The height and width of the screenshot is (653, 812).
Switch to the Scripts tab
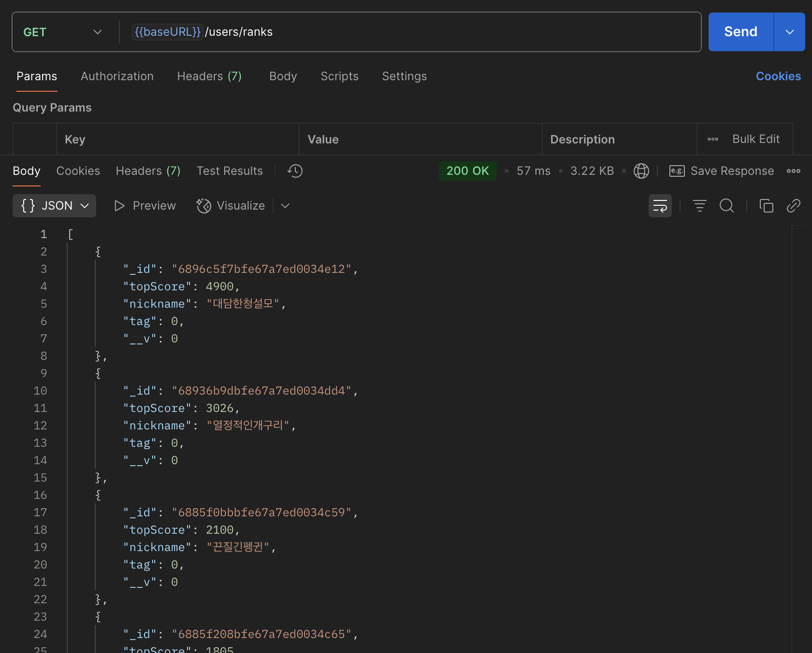[x=340, y=76]
